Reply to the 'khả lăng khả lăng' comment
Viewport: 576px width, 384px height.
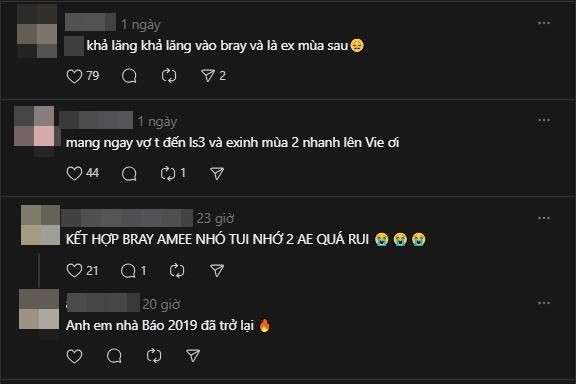129,76
